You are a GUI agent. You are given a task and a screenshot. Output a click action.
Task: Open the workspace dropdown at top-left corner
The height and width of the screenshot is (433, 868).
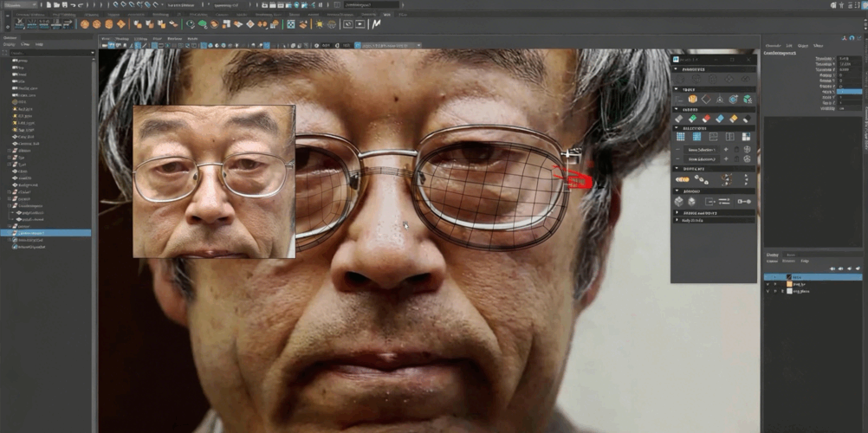pyautogui.click(x=19, y=4)
